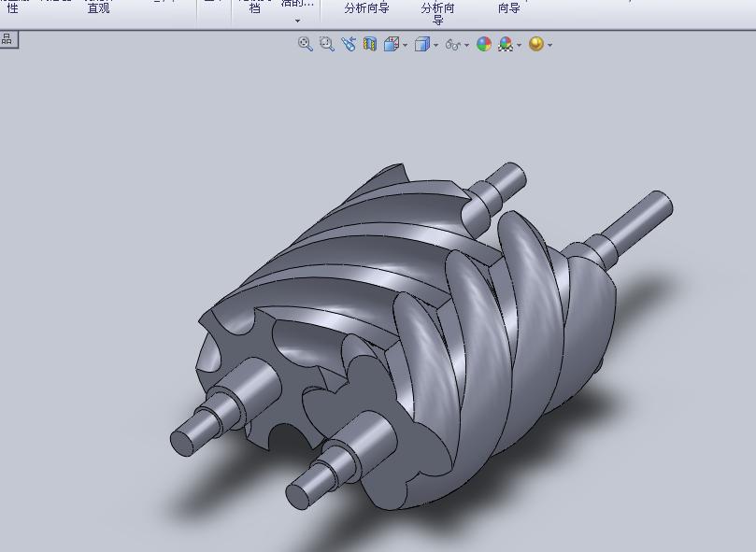
Task: Select the Zoom to Area tool
Action: [327, 44]
